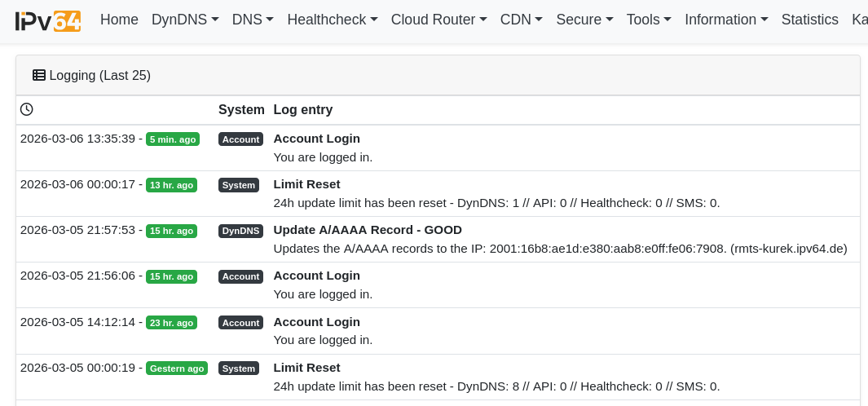Viewport: 868px width, 406px height.
Task: Open the Healthcheck dropdown
Action: [x=332, y=20]
